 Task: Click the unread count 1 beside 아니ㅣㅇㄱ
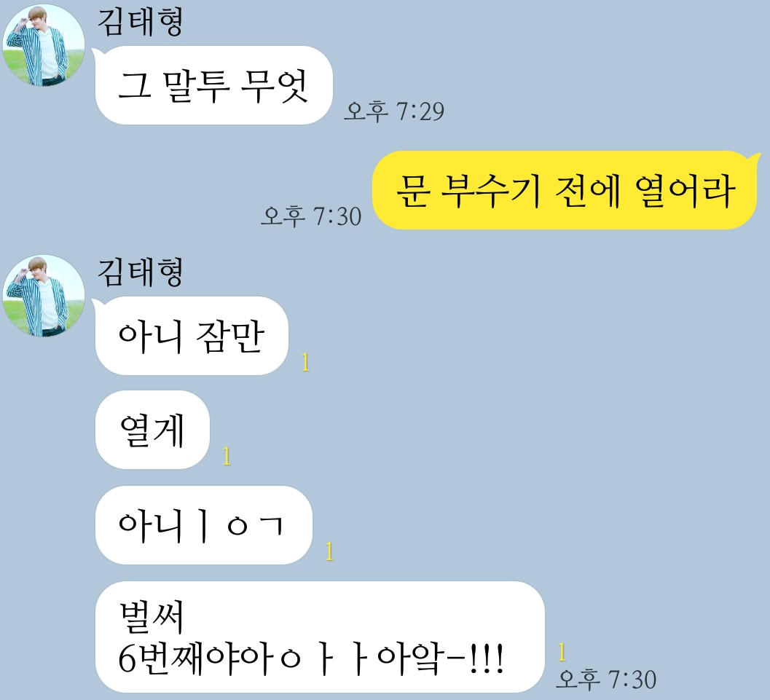[x=329, y=551]
